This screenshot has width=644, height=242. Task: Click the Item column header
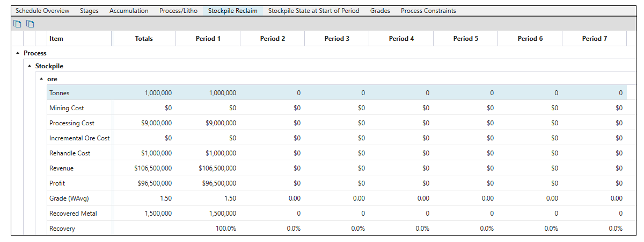click(x=56, y=38)
